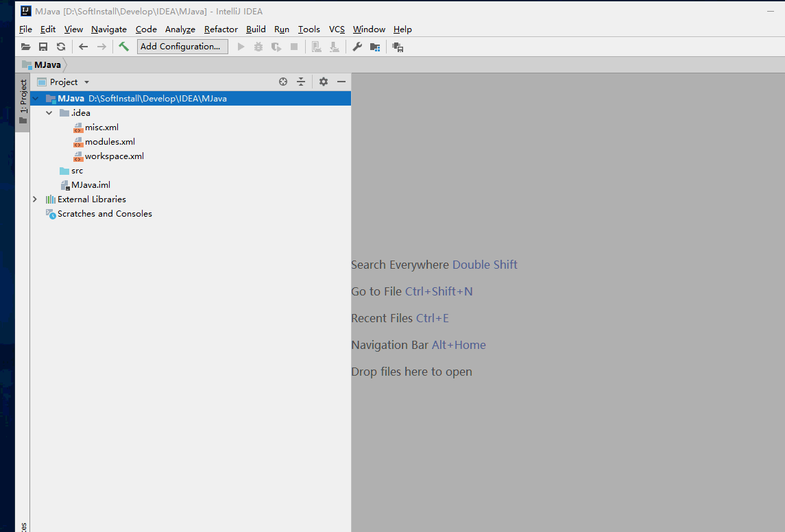
Task: Minimize the IntelliJ IDEA window
Action: pos(771,11)
